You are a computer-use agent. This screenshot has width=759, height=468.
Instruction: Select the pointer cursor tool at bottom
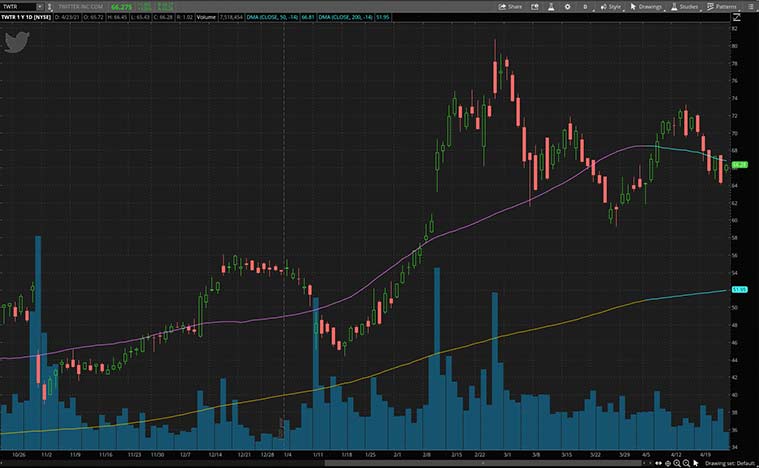coord(696,463)
